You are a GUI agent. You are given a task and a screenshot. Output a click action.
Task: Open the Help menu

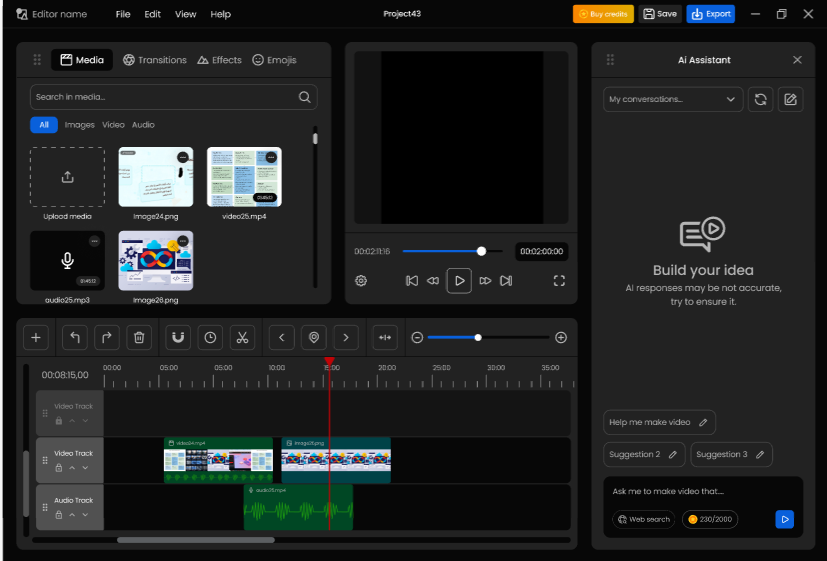click(220, 14)
